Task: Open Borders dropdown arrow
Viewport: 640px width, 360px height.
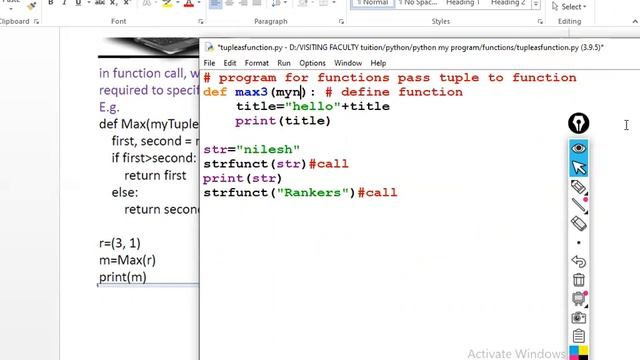Action: pyautogui.click(x=334, y=3)
